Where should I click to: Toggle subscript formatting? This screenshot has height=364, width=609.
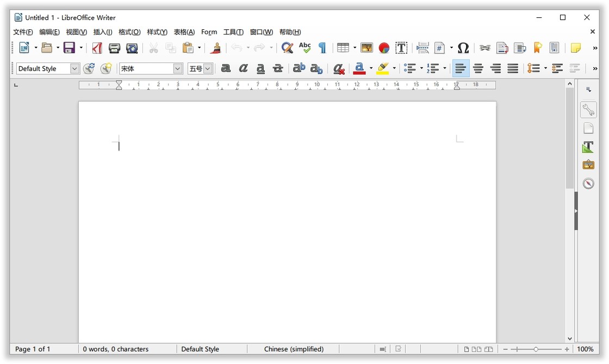(316, 69)
